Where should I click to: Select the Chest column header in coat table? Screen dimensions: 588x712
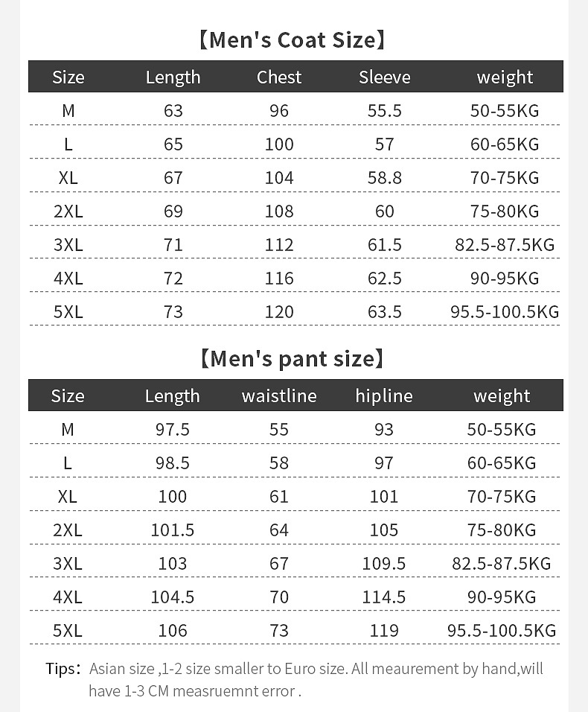pyautogui.click(x=279, y=77)
